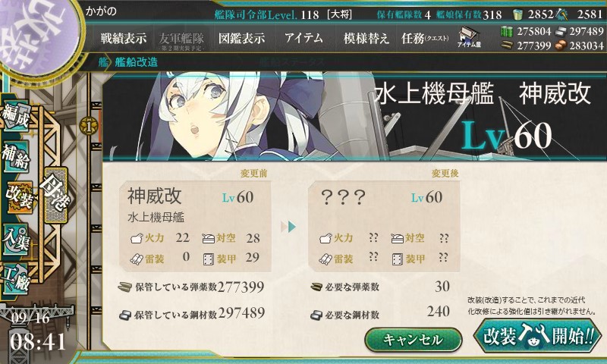Click the キャンセル cancel button
Screen dimensions: 607x364
[413, 340]
